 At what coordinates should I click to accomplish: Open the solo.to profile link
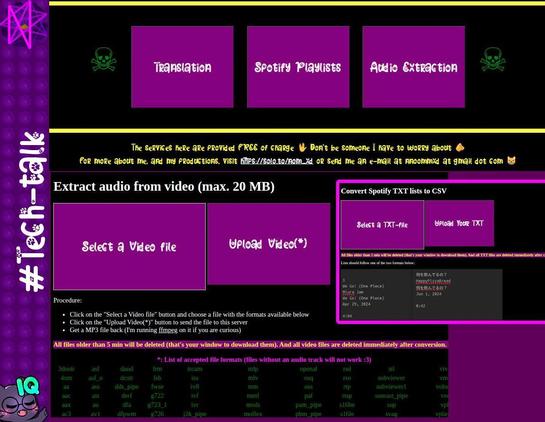[277, 161]
